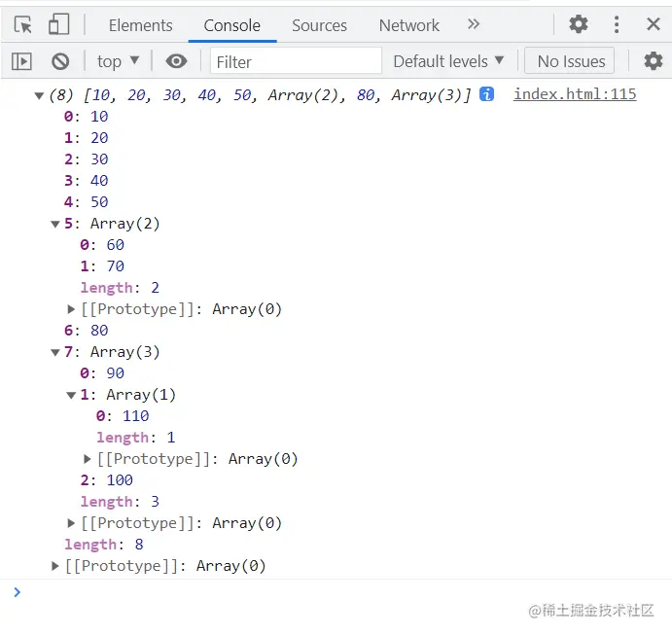Click the blue info badge after Array(3)
This screenshot has width=672, height=636.
[x=486, y=94]
